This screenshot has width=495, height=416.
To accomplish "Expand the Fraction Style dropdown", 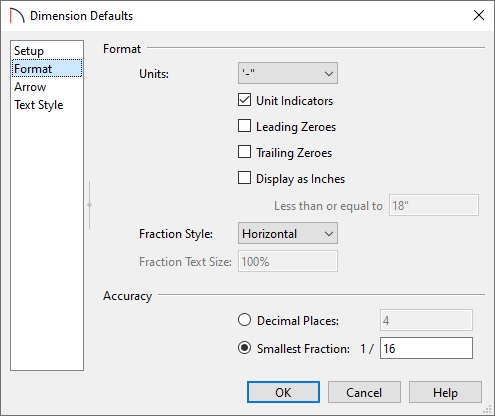I will pyautogui.click(x=288, y=233).
